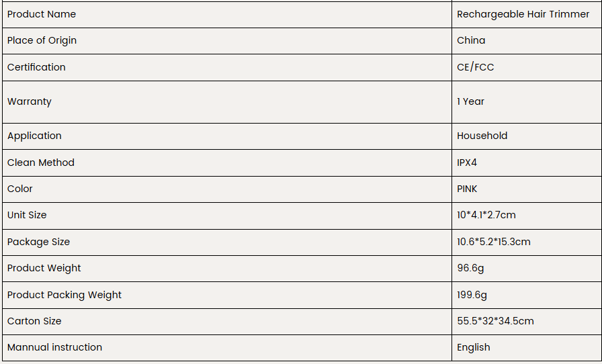Screen dimensions: 602x364
Task: Click the IPX4 value cell
Action: click(467, 163)
